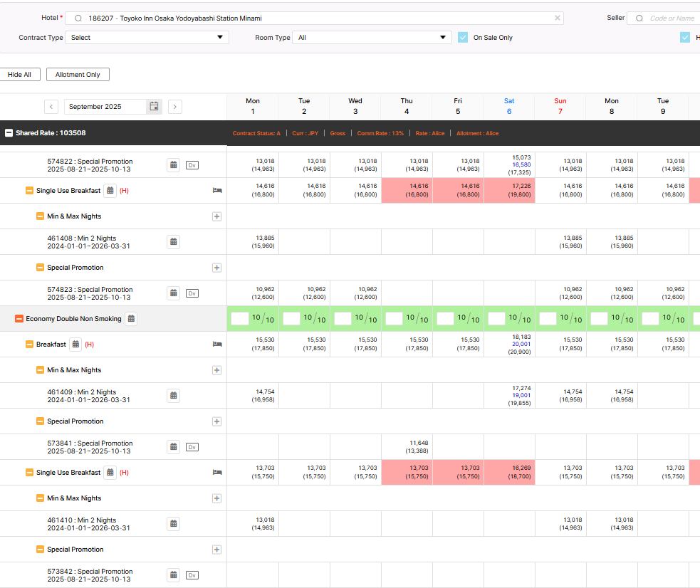Click Dv icon for 573842 Special Promotion
This screenshot has height=588, width=700.
pos(192,575)
